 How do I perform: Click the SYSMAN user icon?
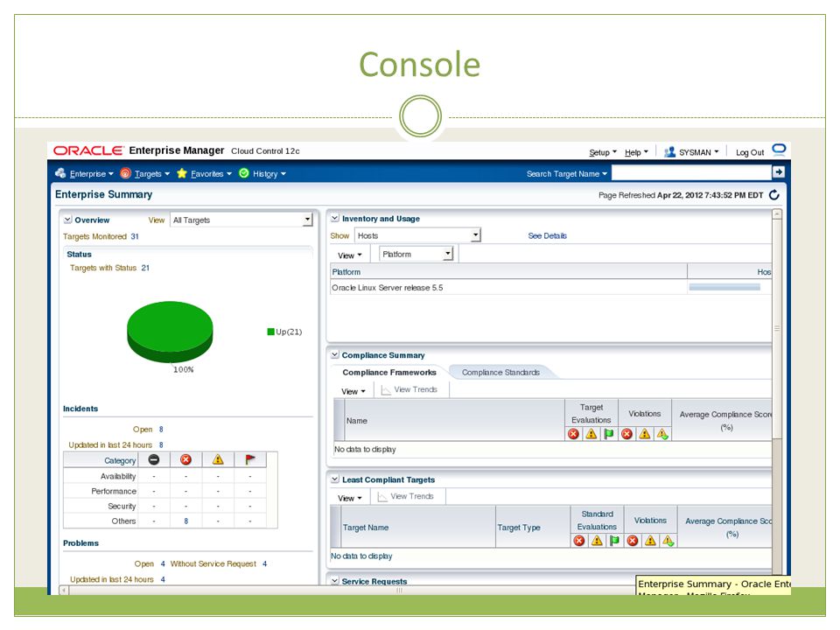click(669, 152)
